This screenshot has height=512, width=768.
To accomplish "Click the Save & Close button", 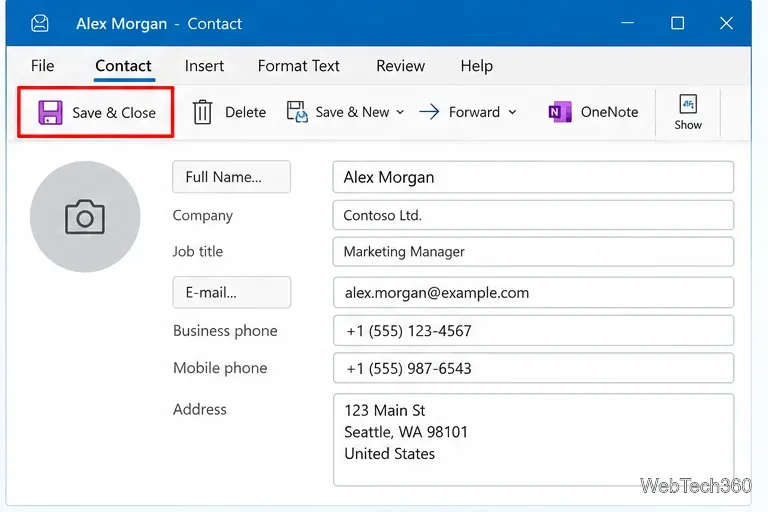I will click(96, 112).
